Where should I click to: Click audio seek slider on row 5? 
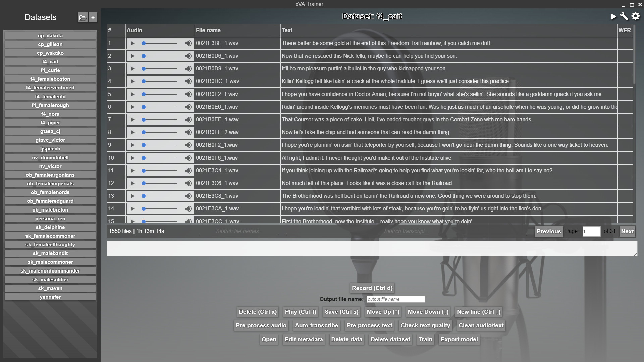160,94
